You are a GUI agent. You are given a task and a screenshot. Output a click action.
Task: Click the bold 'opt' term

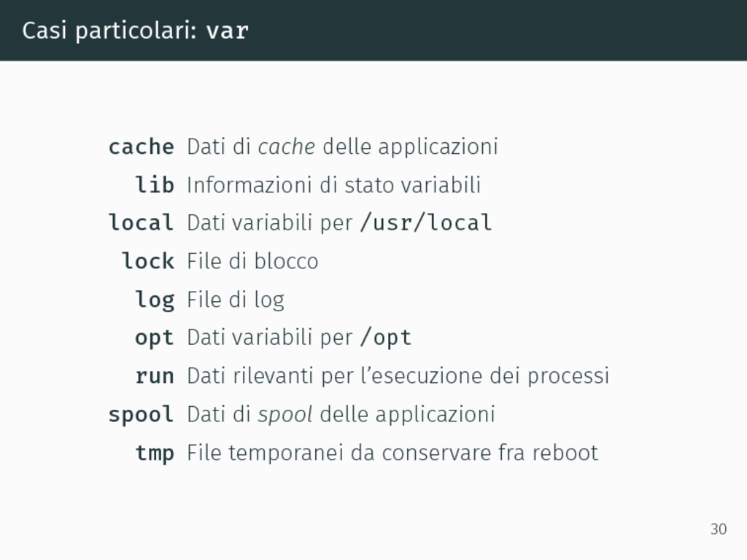[x=155, y=338]
